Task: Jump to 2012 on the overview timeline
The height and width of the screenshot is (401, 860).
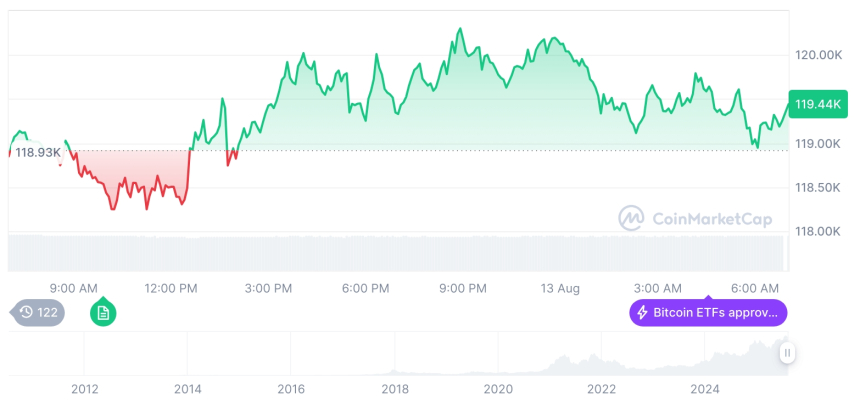Action: pos(84,388)
